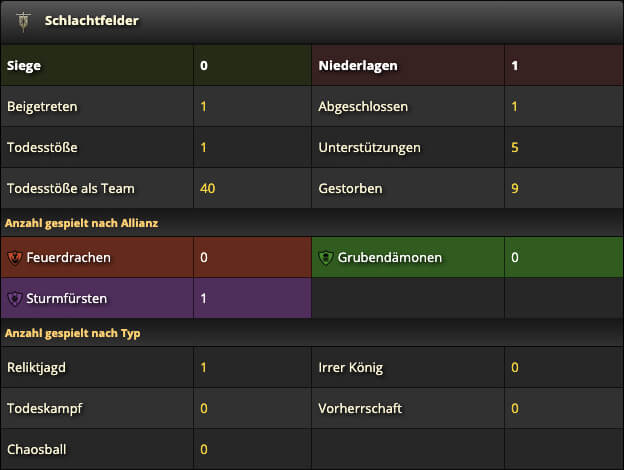Click the Grubendämonen green shield icon
This screenshot has height=470, width=624.
(326, 258)
